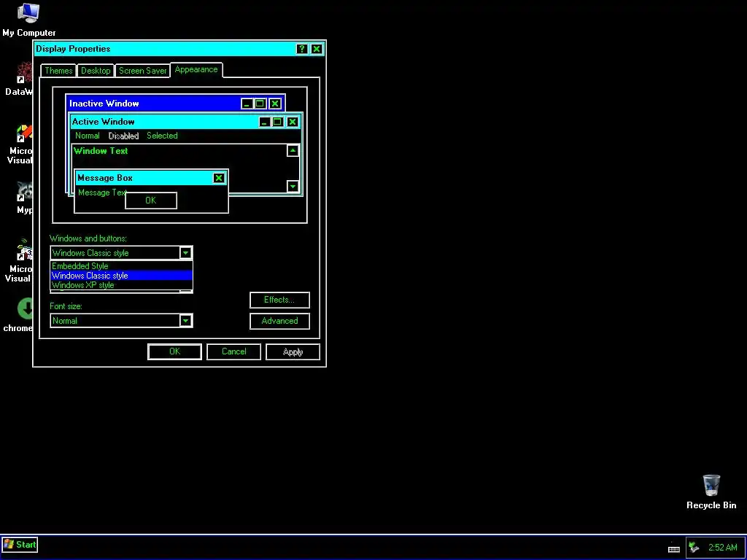Image resolution: width=747 pixels, height=560 pixels.
Task: Select the Appearance tab
Action: (x=196, y=69)
